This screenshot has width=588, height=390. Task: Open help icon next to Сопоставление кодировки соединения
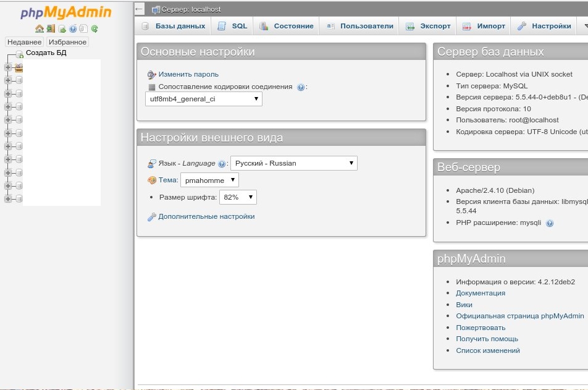pyautogui.click(x=300, y=87)
